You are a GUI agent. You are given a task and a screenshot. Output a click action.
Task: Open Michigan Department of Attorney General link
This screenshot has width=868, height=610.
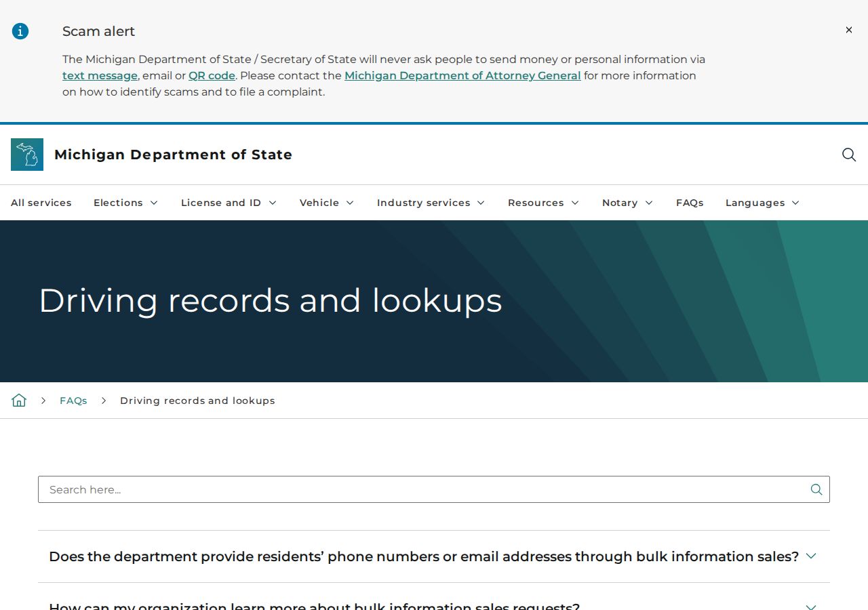point(462,75)
